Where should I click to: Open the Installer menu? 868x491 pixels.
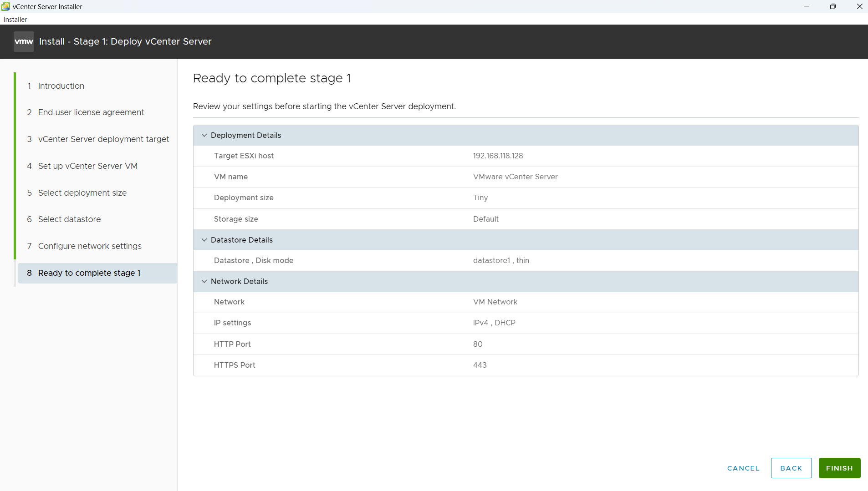[x=15, y=20]
